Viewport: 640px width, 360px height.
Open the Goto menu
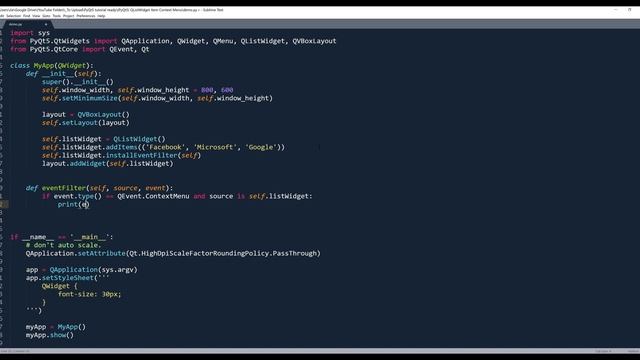click(x=46, y=16)
